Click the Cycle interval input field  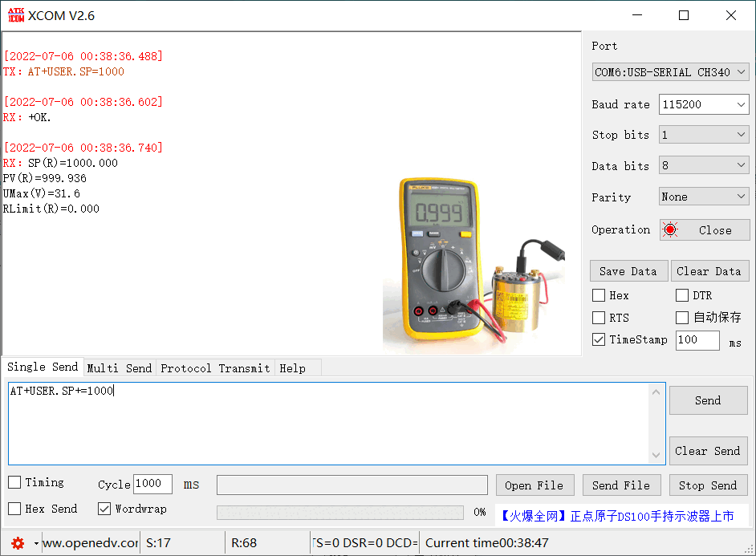tap(152, 484)
